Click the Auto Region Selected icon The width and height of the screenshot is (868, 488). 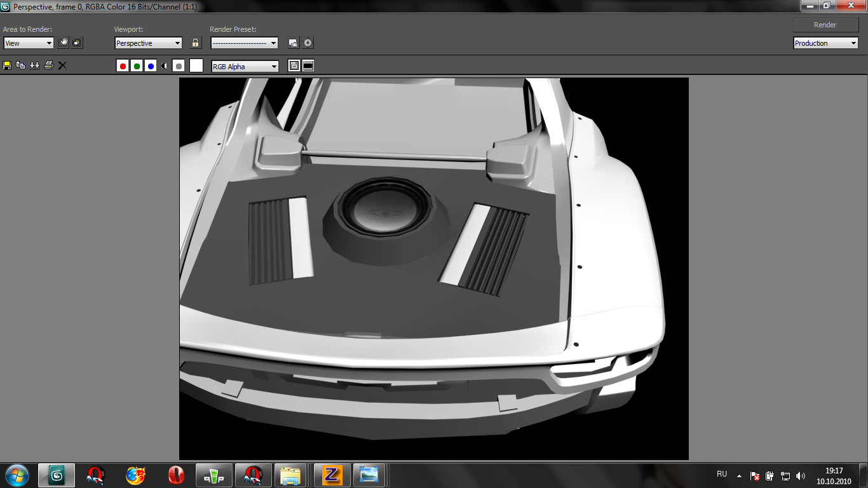click(77, 43)
